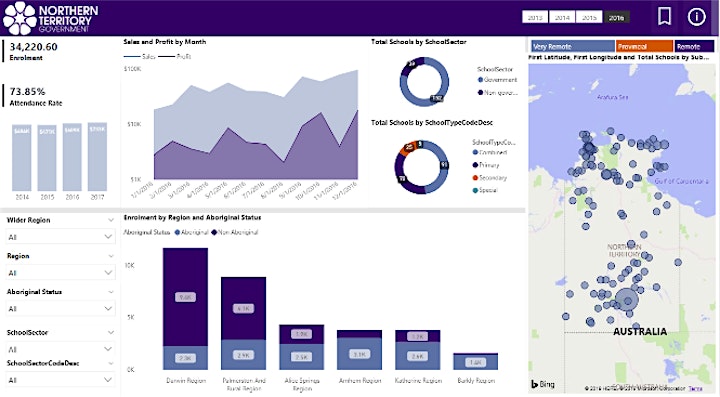720x397 pixels.
Task: Select the 2015 enrolment bar
Action: coord(47,157)
